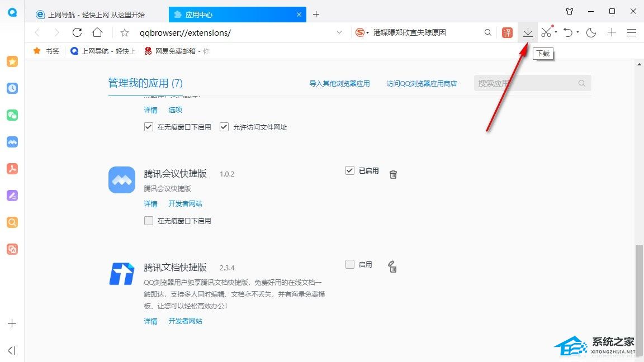Open the download manager icon
The width and height of the screenshot is (644, 362).
pyautogui.click(x=528, y=32)
